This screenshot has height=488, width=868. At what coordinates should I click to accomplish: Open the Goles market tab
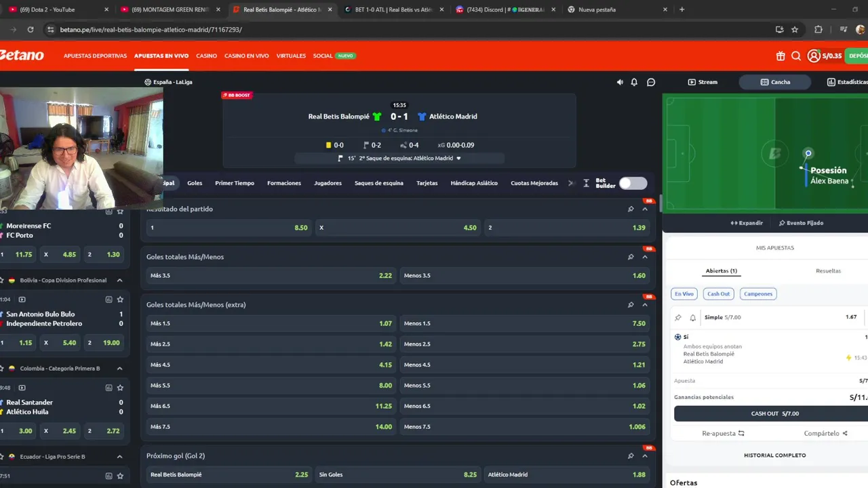pos(195,183)
